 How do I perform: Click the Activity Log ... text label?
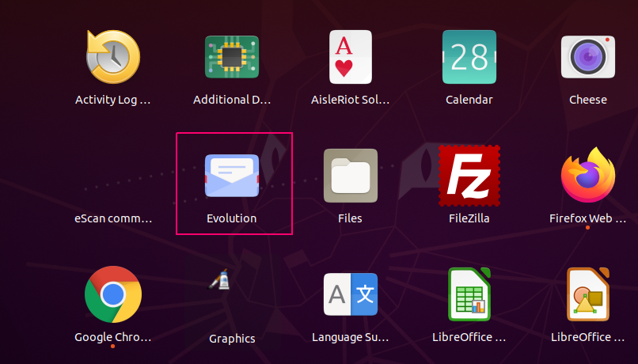(113, 100)
